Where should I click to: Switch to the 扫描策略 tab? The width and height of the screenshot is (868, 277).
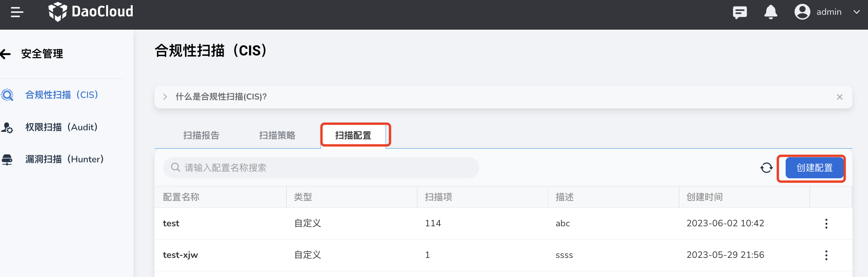pos(277,135)
